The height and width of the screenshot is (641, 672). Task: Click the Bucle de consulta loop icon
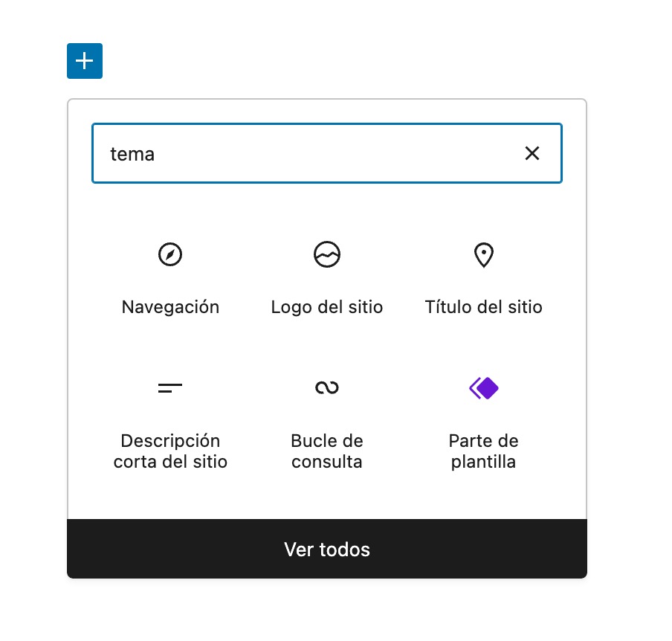[327, 387]
